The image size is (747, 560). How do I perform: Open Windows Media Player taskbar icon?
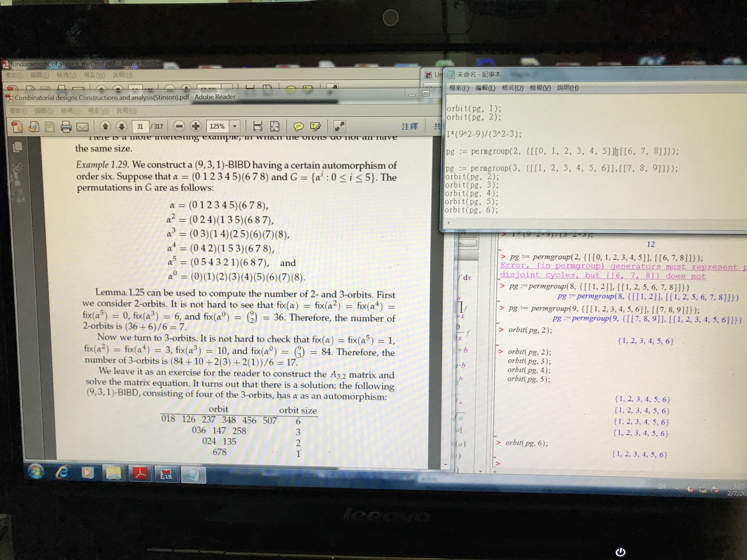point(87,473)
